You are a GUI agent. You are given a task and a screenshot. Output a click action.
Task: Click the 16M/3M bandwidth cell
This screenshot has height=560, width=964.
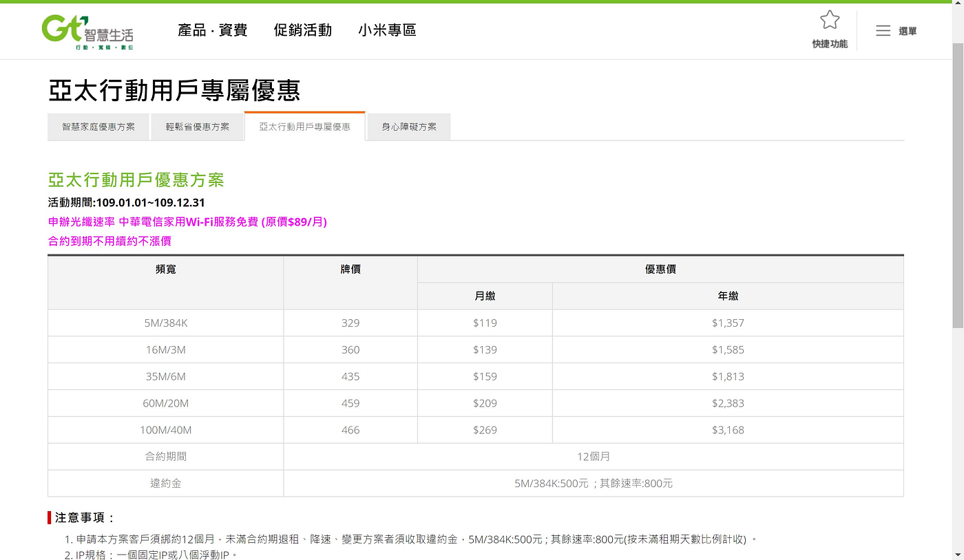[166, 350]
